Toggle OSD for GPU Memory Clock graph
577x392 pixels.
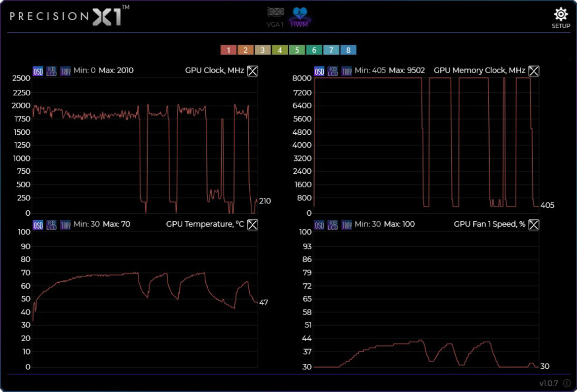[x=319, y=71]
